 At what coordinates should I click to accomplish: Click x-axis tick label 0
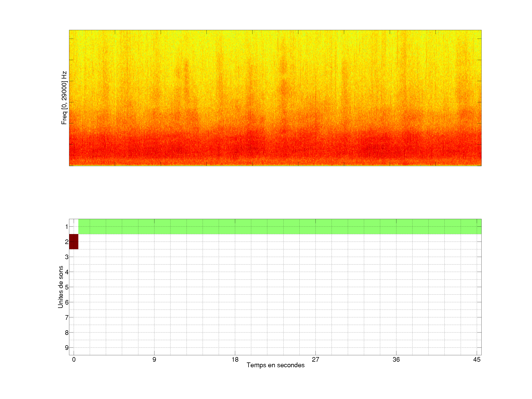point(74,359)
